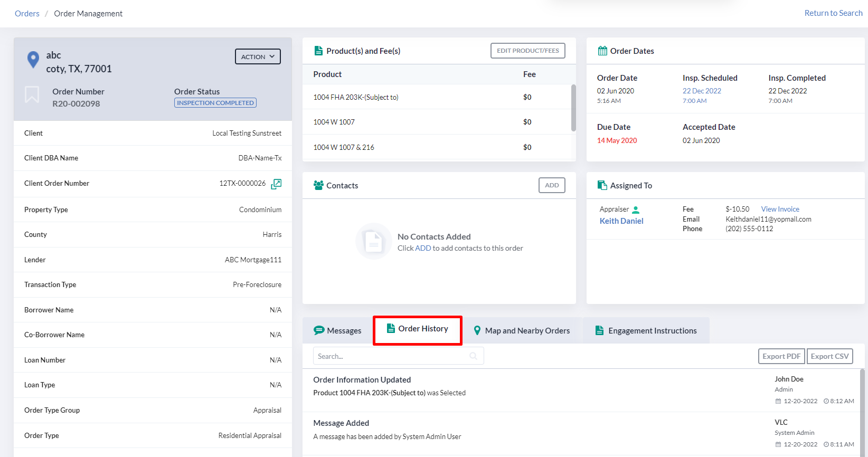Click the order number R20-002098

click(x=76, y=104)
